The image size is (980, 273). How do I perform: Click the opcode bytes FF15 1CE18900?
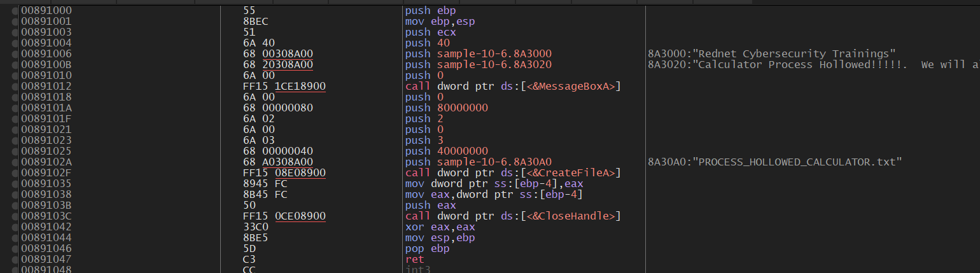(x=284, y=87)
